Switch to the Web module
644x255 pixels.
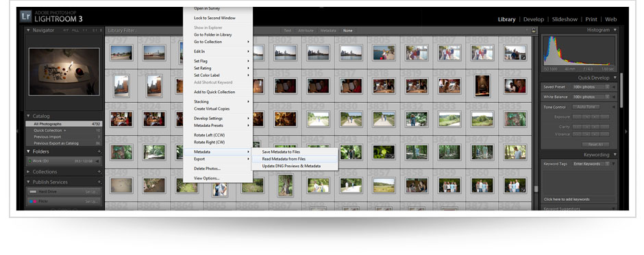(610, 19)
